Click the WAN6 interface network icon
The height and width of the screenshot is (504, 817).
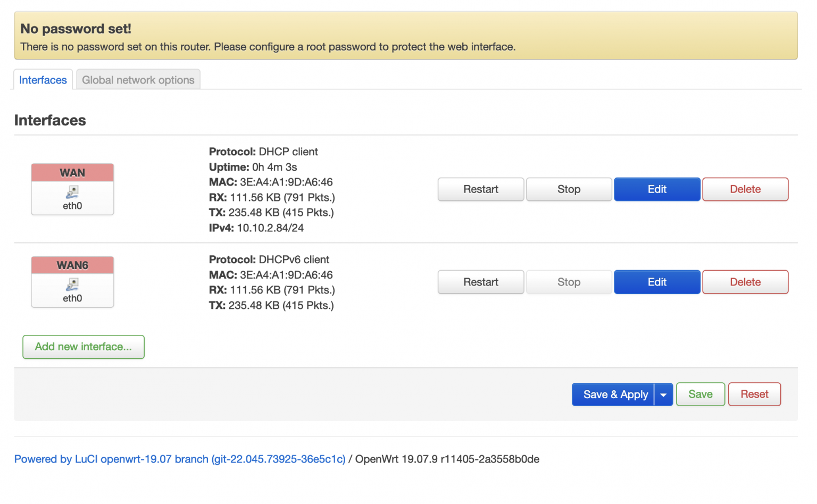tap(72, 284)
